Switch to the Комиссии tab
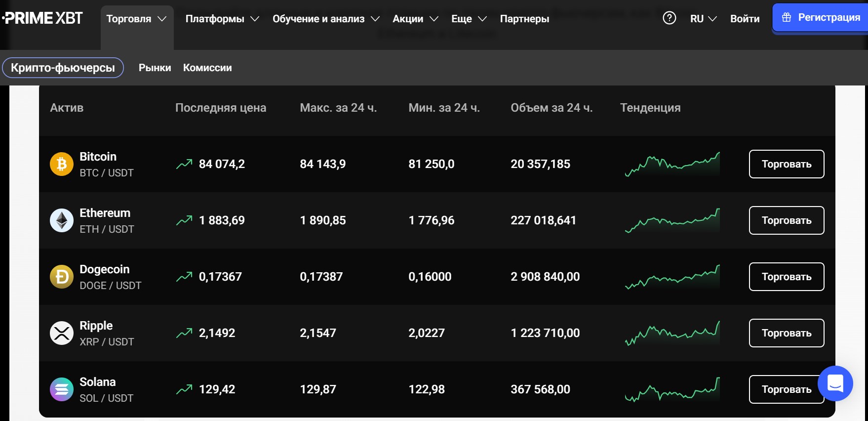 coord(207,68)
